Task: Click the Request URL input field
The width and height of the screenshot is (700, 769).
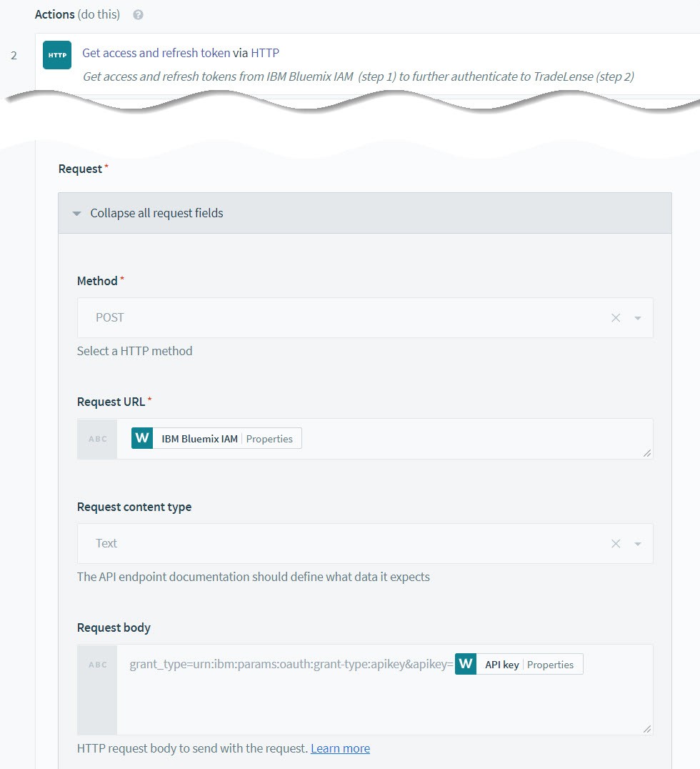Action: (x=385, y=439)
